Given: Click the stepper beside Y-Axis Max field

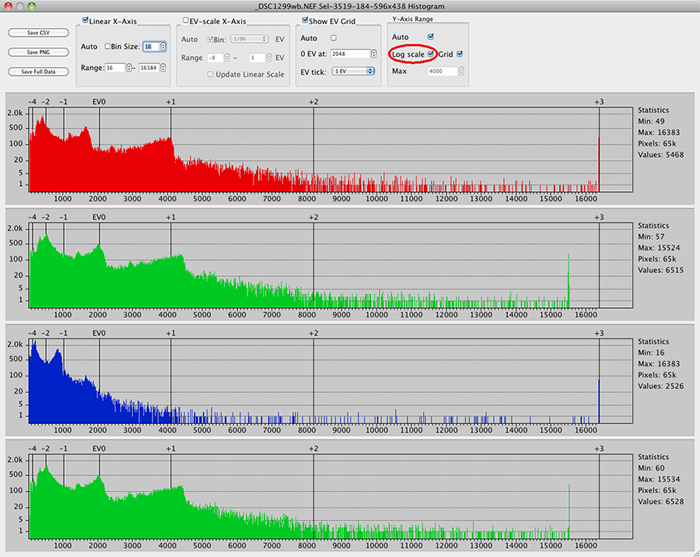Looking at the screenshot, I should 461,71.
